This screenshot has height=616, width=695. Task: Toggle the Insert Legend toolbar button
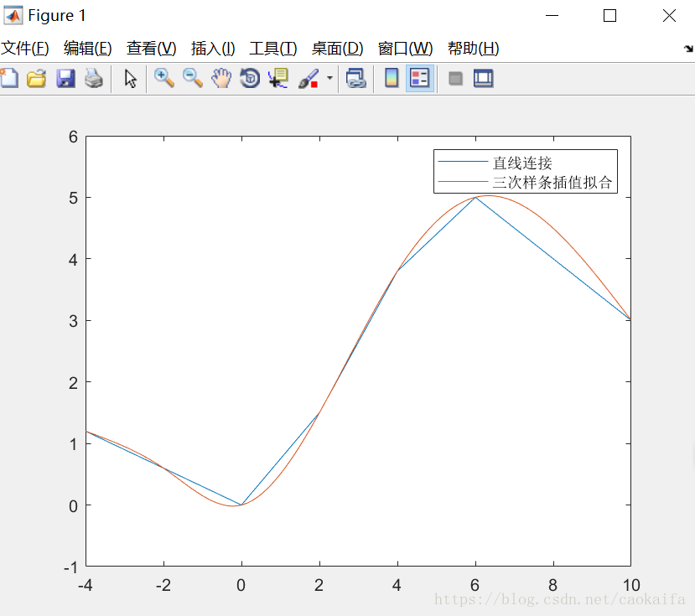point(420,79)
